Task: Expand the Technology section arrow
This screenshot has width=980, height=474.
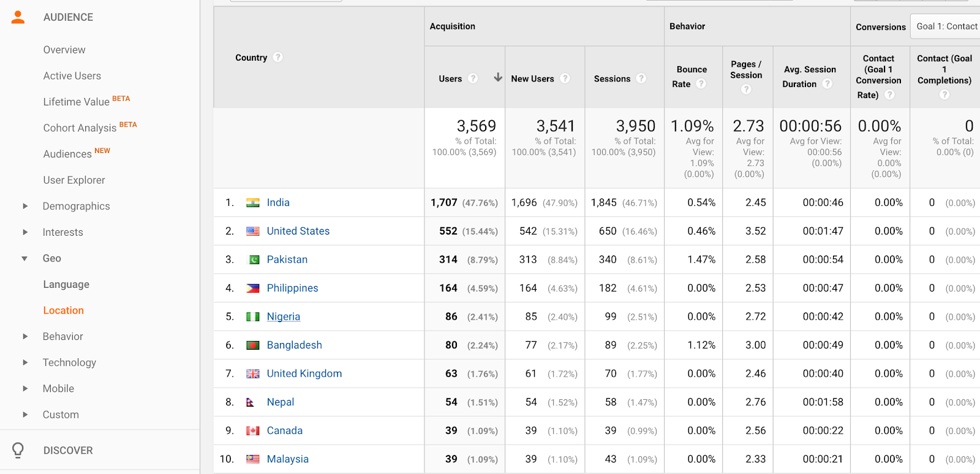Action: (25, 363)
